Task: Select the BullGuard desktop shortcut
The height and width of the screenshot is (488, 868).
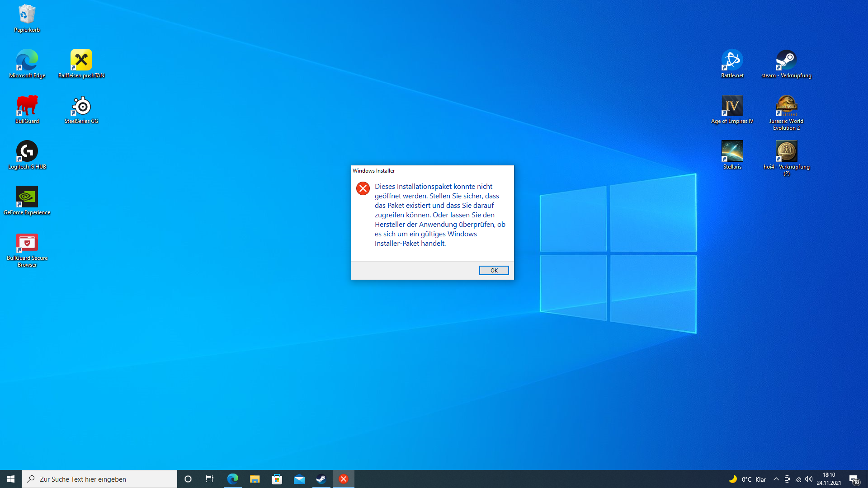Action: [x=27, y=106]
